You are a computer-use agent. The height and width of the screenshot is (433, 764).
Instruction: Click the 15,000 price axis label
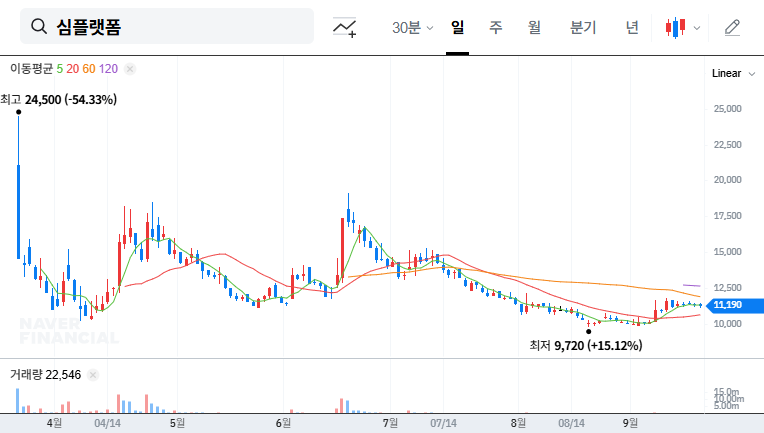[x=727, y=252]
